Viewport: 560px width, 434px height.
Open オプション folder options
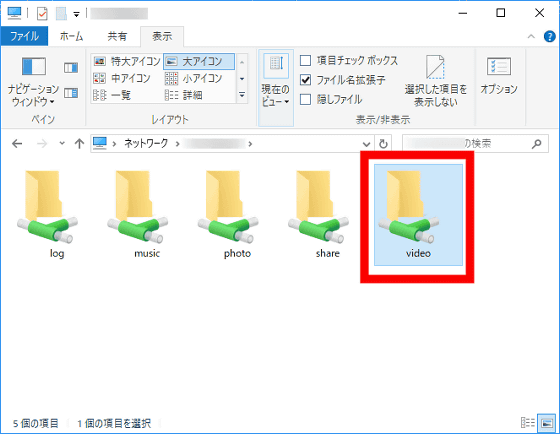point(499,75)
